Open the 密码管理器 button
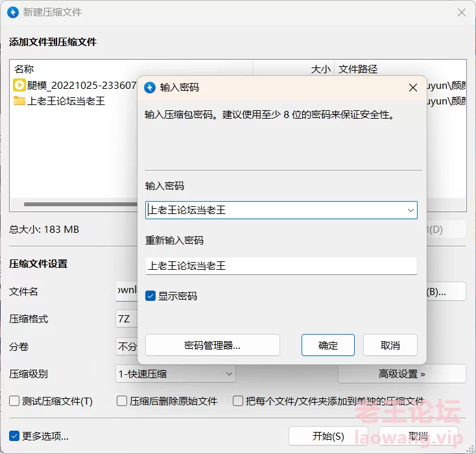Image resolution: width=476 pixels, height=454 pixels. click(x=213, y=345)
